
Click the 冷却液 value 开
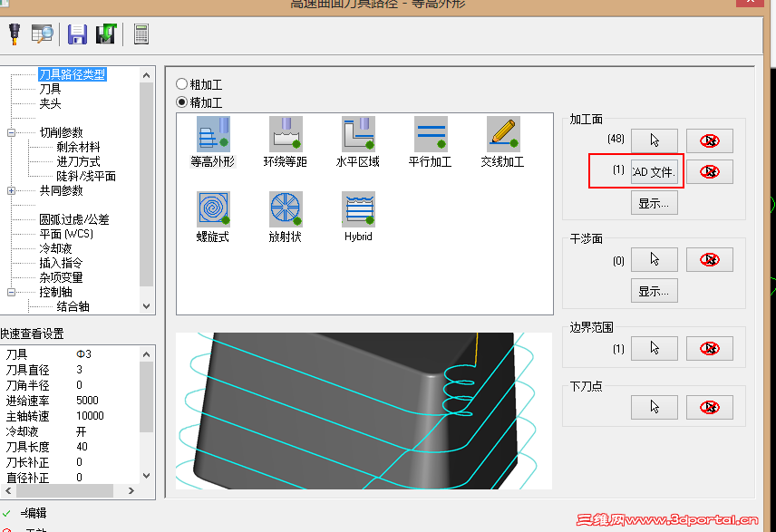[x=82, y=431]
